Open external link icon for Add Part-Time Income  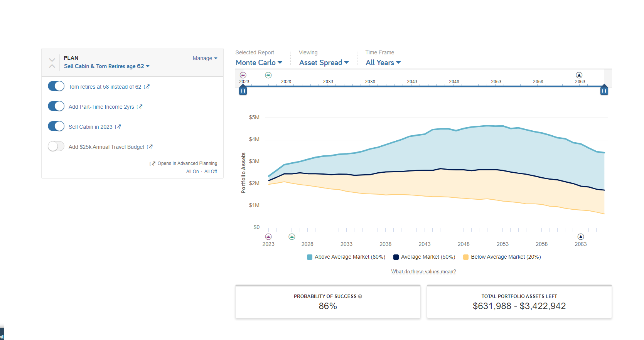(140, 107)
